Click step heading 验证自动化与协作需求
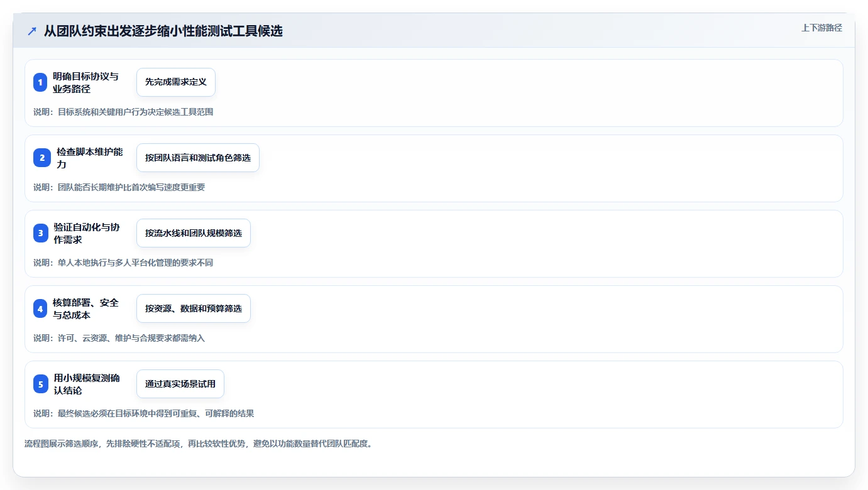 coord(87,233)
